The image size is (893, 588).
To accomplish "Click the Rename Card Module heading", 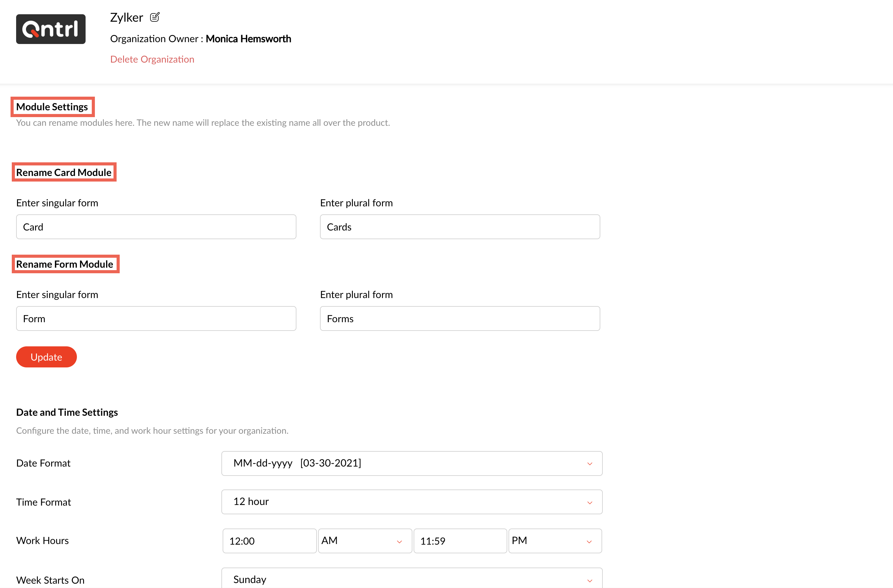I will [64, 173].
